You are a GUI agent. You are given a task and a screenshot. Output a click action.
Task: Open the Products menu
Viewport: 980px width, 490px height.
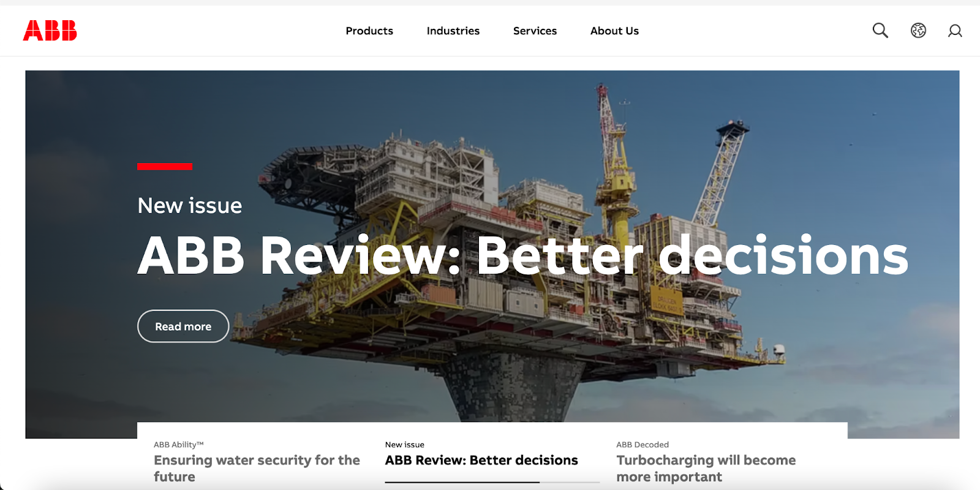tap(369, 31)
